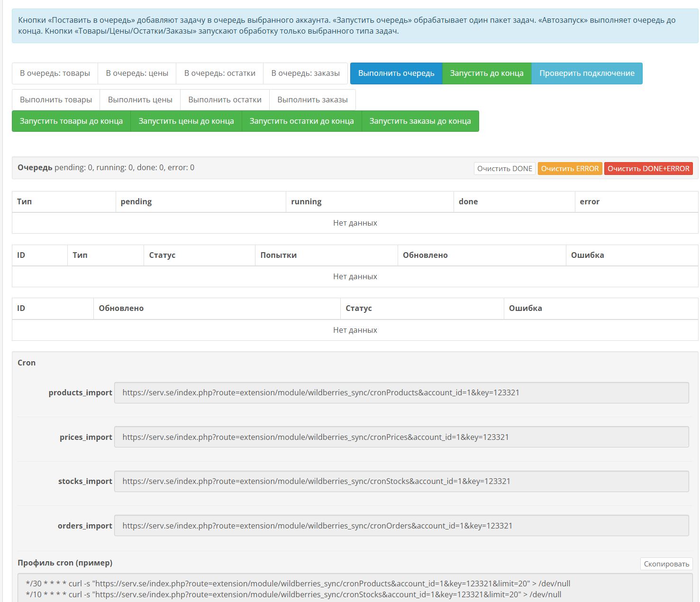Start «Запустить до конца» autorun
This screenshot has width=700, height=602.
coord(487,73)
